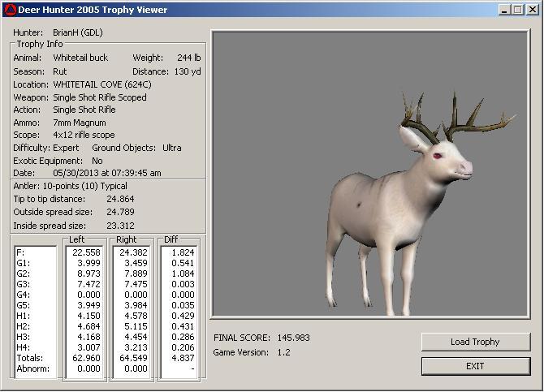Click weapon Single Shot Rifle Scoped
Viewport: 544px width, 392px height.
point(100,97)
